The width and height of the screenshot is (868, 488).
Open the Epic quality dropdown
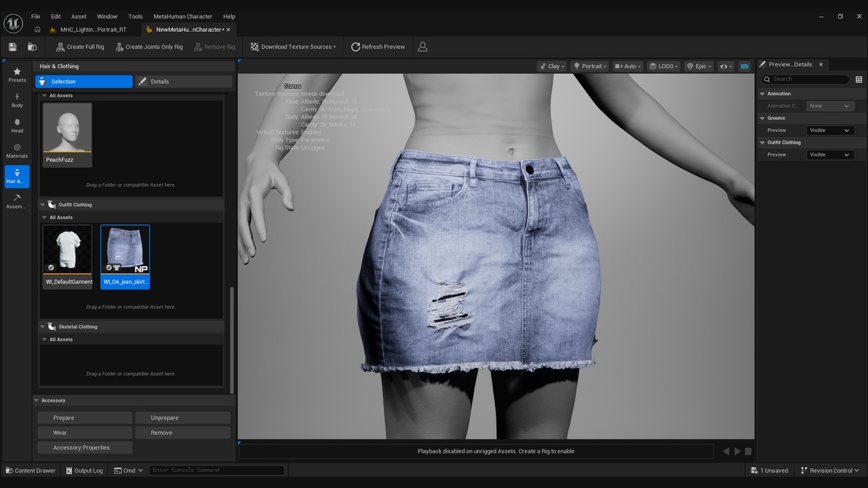pyautogui.click(x=699, y=66)
